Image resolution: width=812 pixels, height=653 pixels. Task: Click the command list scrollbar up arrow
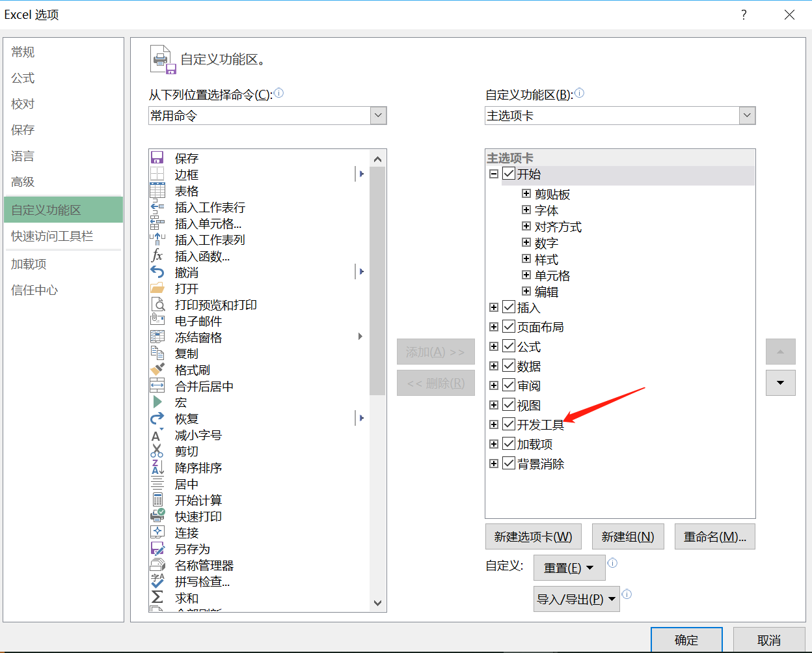(x=377, y=159)
